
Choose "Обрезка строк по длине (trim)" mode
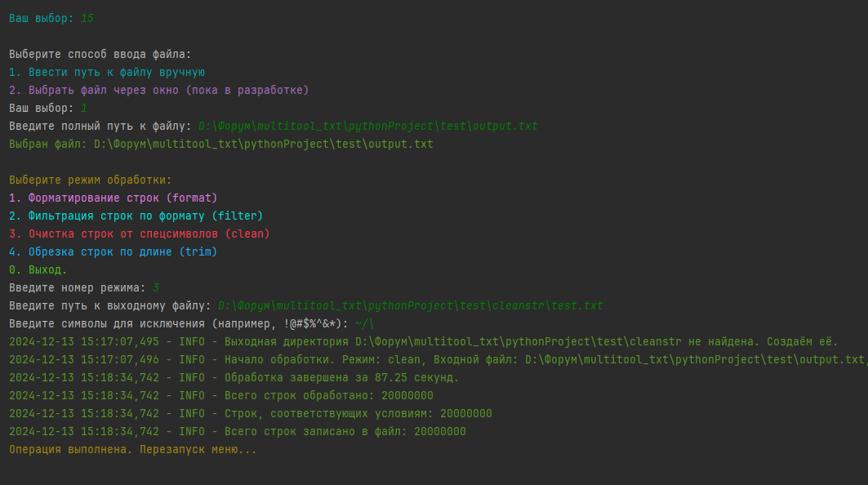[114, 252]
